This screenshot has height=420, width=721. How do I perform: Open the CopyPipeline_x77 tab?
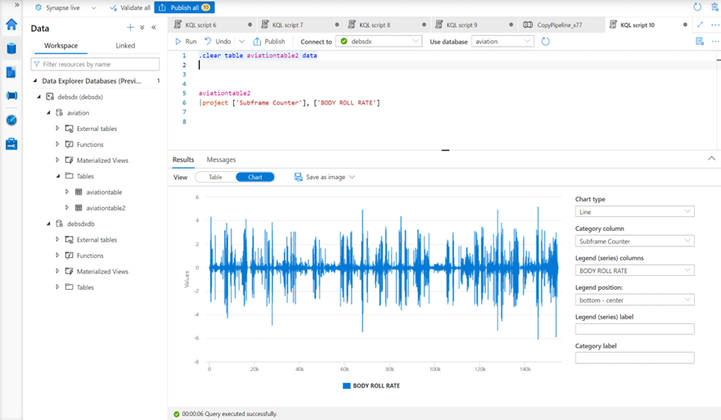click(561, 25)
